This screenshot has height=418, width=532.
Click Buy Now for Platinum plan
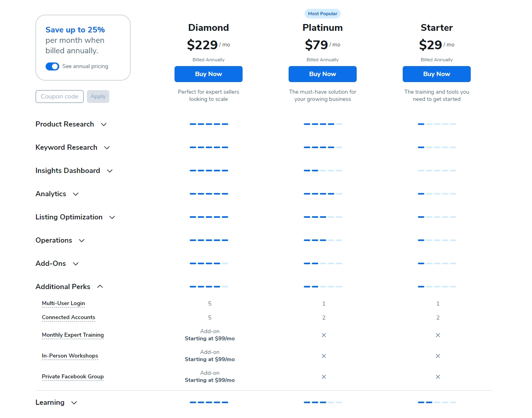pyautogui.click(x=323, y=74)
